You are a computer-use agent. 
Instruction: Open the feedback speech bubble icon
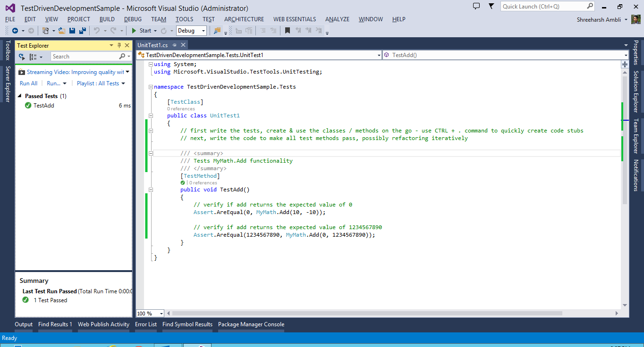476,6
